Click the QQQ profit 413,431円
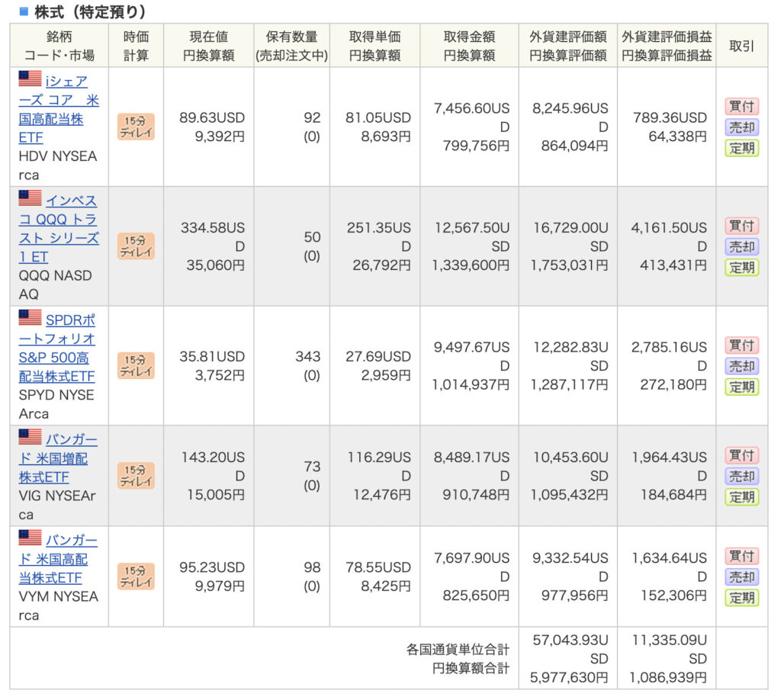Viewport: 781px width, 700px height. 673,265
